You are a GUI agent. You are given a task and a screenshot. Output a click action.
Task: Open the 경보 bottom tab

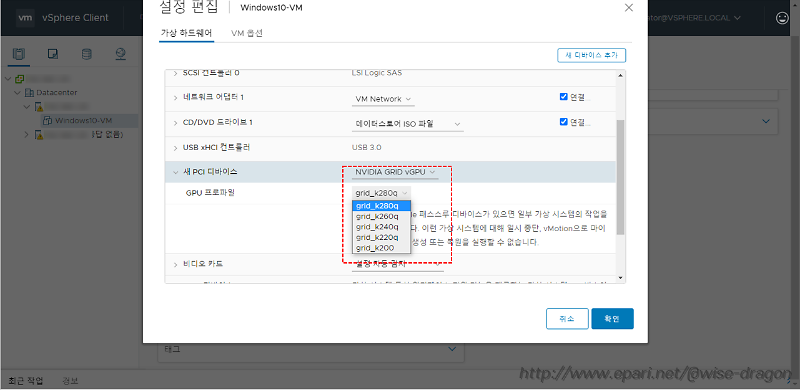point(70,381)
